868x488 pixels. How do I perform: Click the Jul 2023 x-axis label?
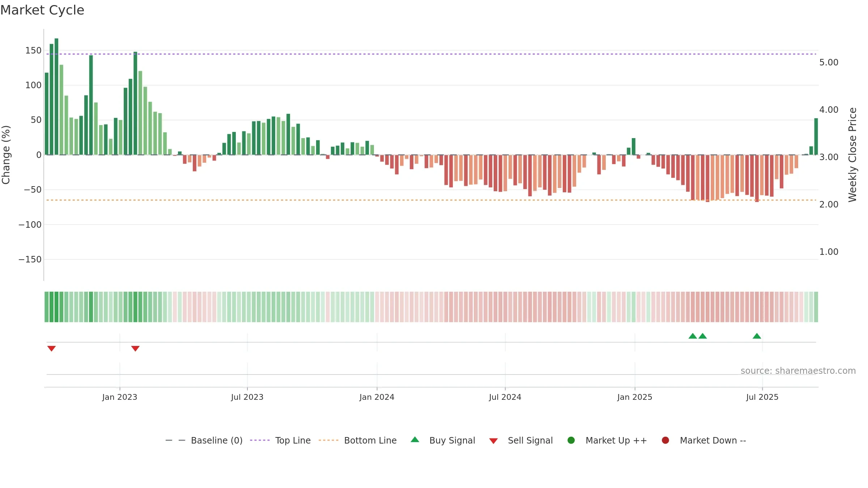coord(247,397)
